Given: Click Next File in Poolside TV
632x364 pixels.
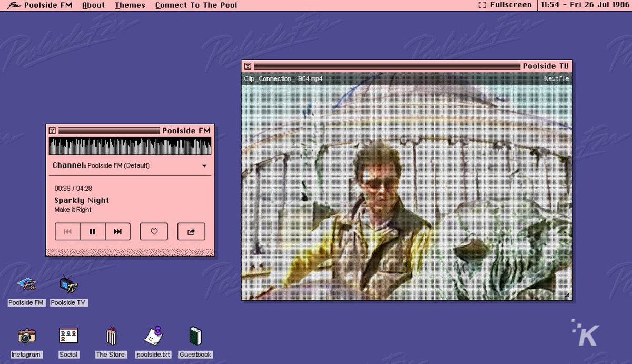Looking at the screenshot, I should 556,78.
